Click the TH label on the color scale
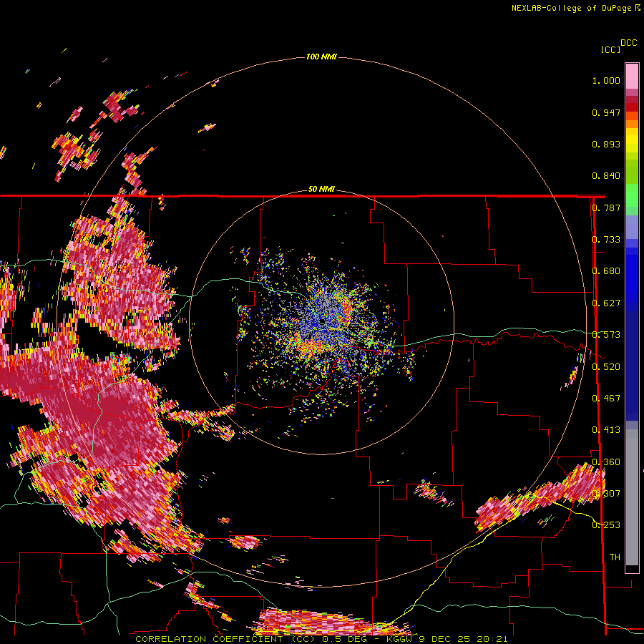 pyautogui.click(x=615, y=557)
